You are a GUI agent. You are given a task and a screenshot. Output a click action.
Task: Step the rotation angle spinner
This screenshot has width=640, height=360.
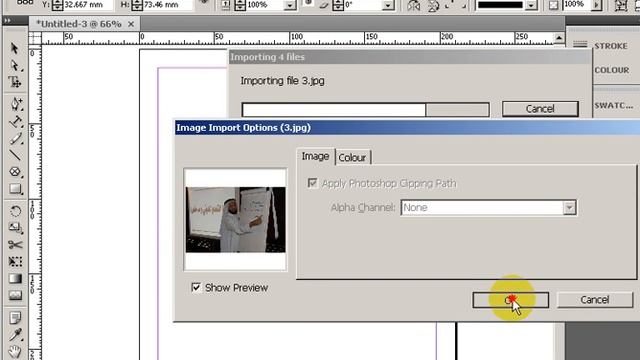(x=338, y=5)
